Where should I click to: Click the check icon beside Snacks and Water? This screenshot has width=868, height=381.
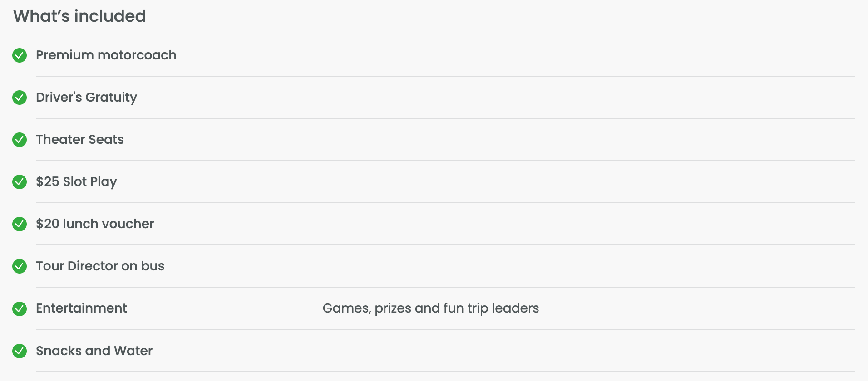20,351
